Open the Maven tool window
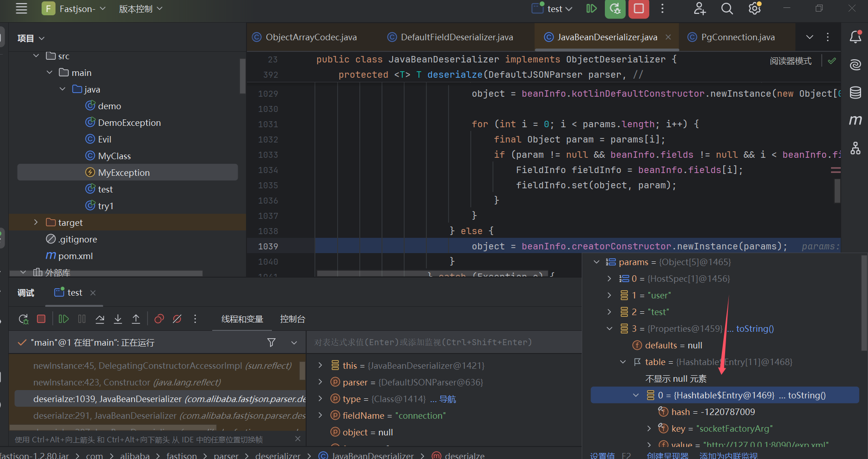The height and width of the screenshot is (459, 868). click(856, 120)
